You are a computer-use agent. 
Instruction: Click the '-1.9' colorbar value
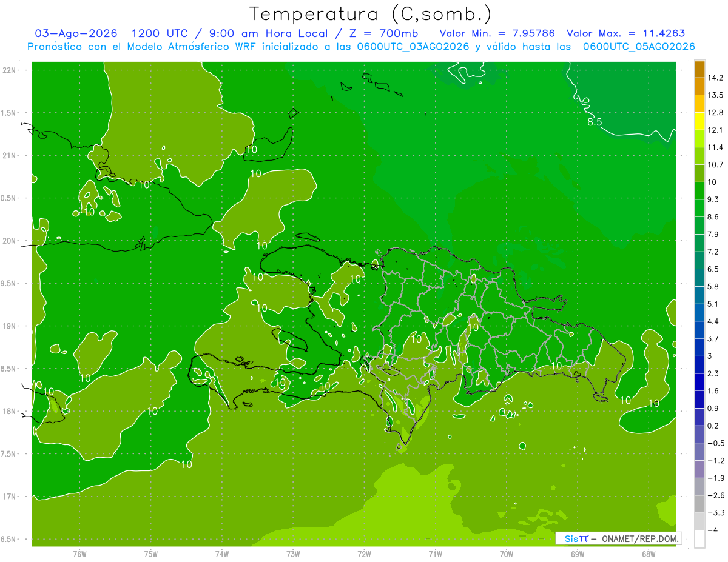[x=715, y=478]
